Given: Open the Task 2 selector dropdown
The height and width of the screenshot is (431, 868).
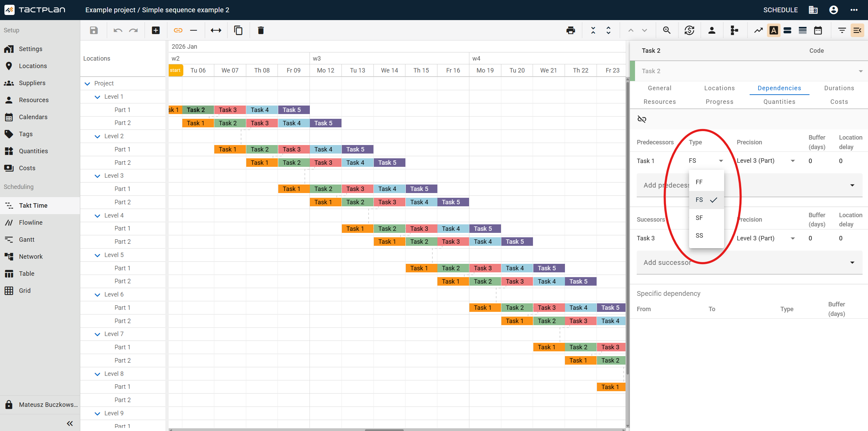Looking at the screenshot, I should coord(751,71).
